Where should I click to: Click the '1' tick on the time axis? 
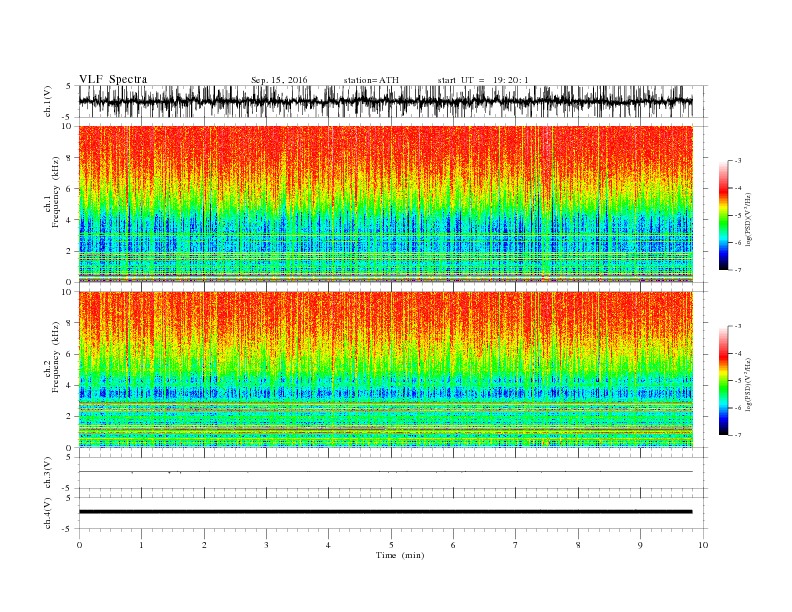coord(142,545)
